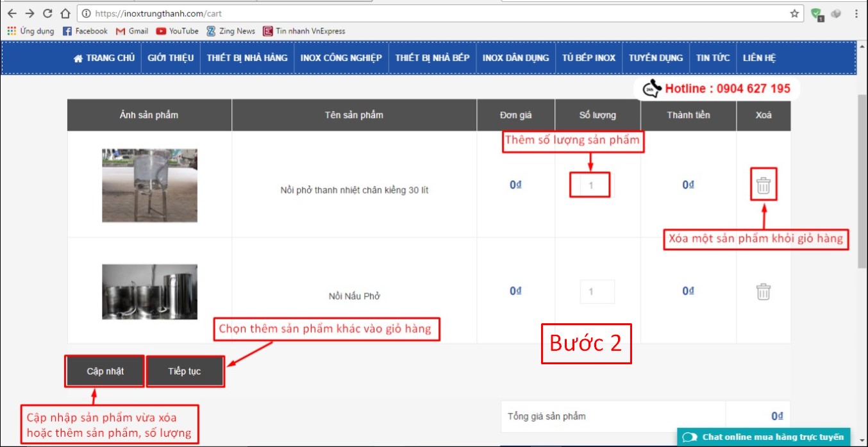Click the Thành tiền column header
Viewport: 868px width, 447px height.
pyautogui.click(x=688, y=115)
